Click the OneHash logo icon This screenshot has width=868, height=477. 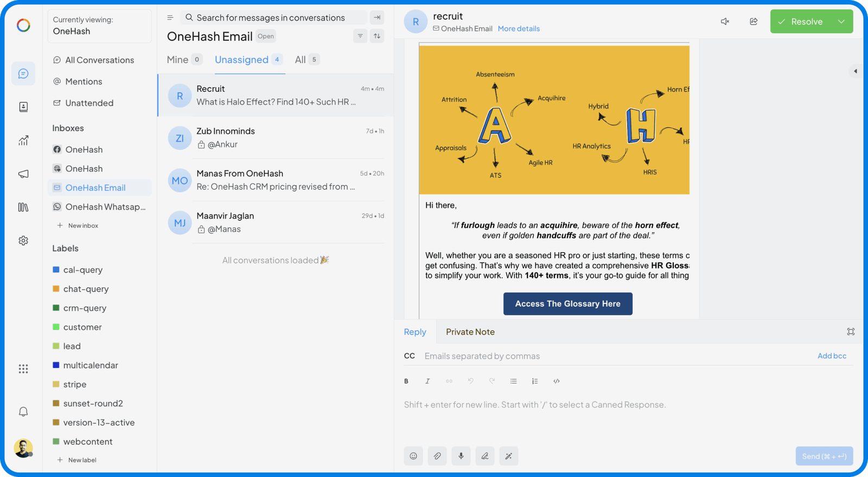[x=23, y=25]
